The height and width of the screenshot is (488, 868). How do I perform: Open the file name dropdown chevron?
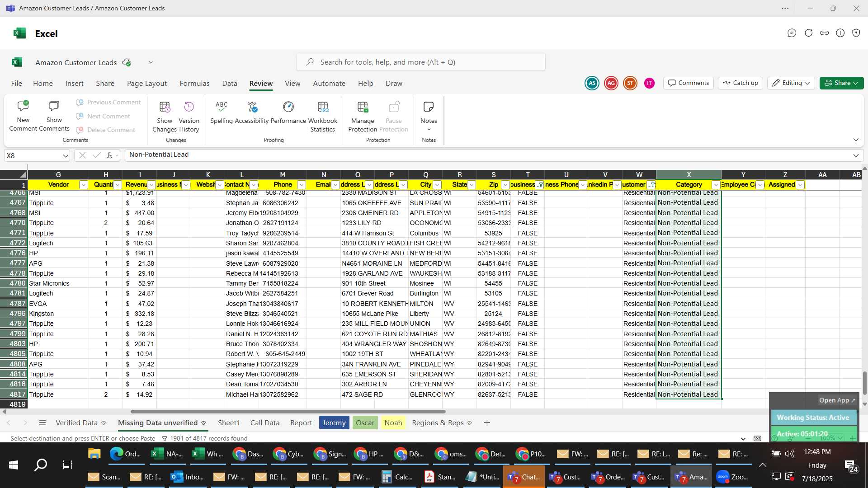[151, 62]
